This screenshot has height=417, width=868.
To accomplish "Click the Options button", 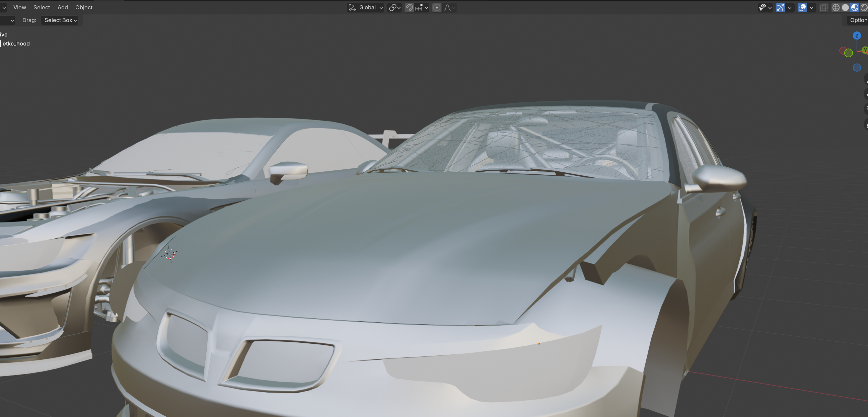I will pyautogui.click(x=858, y=20).
